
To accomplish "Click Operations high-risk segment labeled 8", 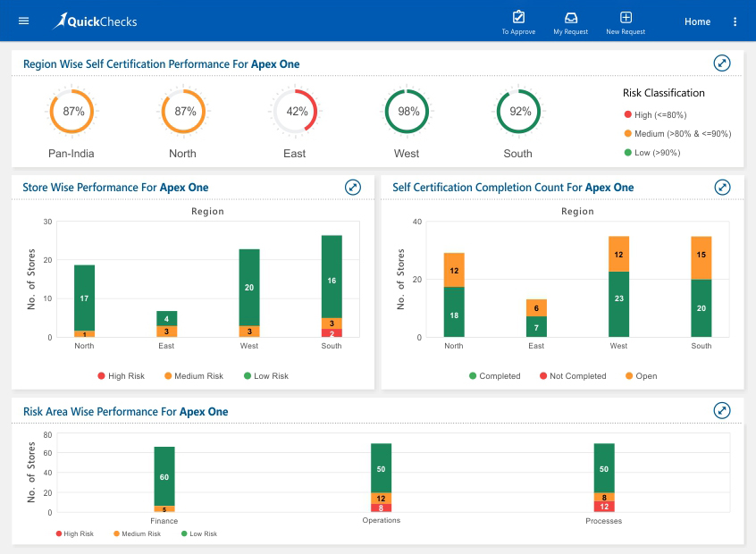I will 382,508.
